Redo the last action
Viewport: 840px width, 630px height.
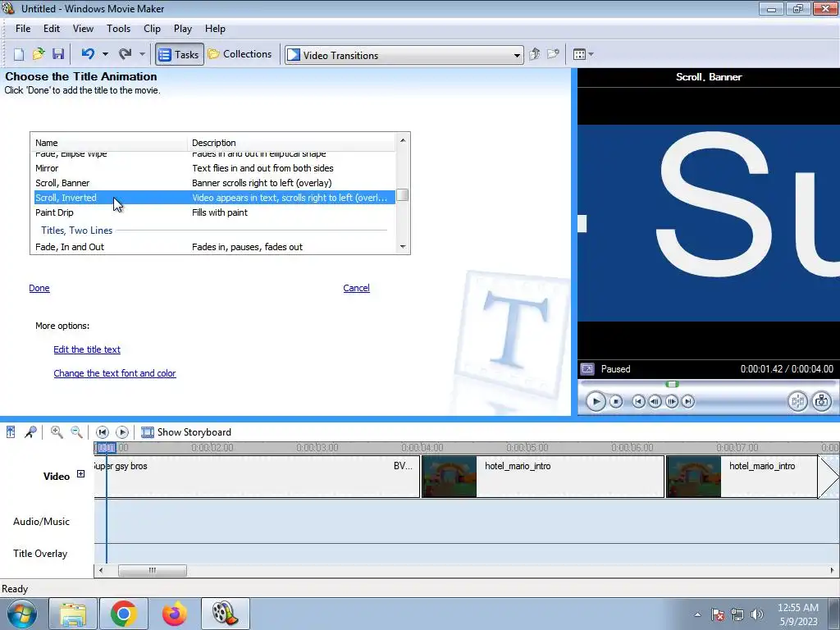pyautogui.click(x=126, y=54)
